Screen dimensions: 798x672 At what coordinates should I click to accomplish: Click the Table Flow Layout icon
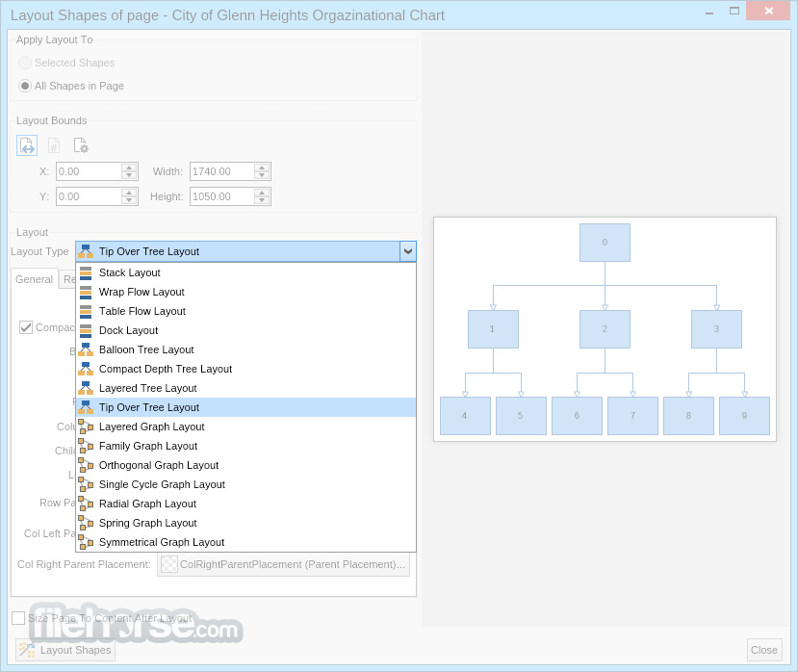tap(86, 312)
